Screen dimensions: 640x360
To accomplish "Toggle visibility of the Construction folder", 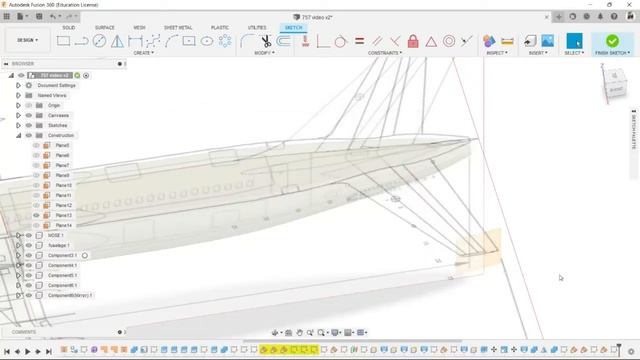I will 29,135.
